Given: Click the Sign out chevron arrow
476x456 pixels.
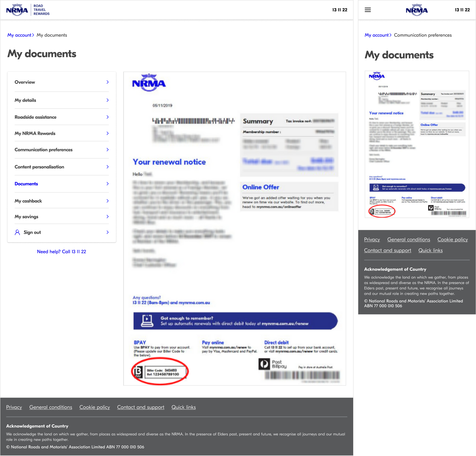Looking at the screenshot, I should click(x=107, y=232).
